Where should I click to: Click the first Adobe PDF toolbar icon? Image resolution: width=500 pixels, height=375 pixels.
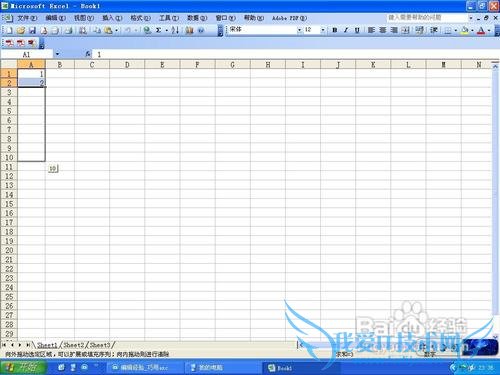click(9, 43)
